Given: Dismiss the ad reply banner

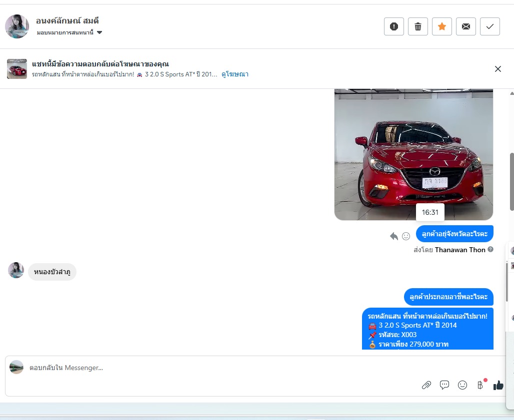Looking at the screenshot, I should pyautogui.click(x=497, y=69).
